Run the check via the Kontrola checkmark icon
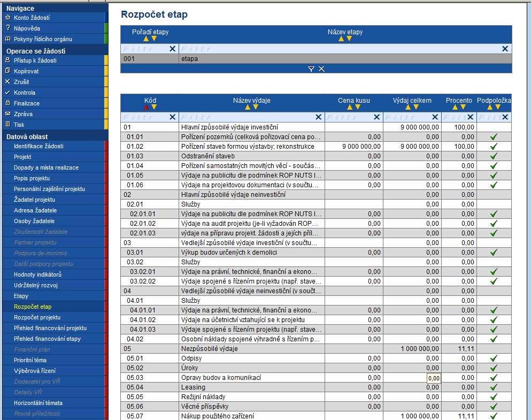The image size is (531, 420). [8, 92]
